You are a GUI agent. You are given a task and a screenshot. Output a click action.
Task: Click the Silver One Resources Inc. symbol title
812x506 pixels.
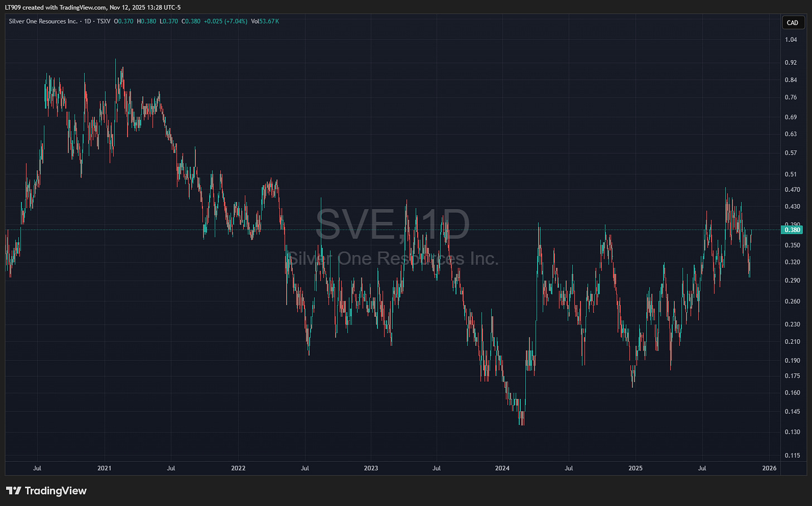pos(43,21)
